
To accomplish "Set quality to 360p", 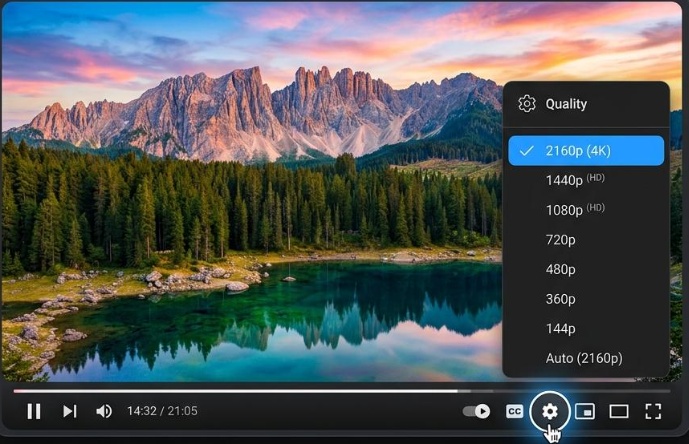I will tap(586, 299).
